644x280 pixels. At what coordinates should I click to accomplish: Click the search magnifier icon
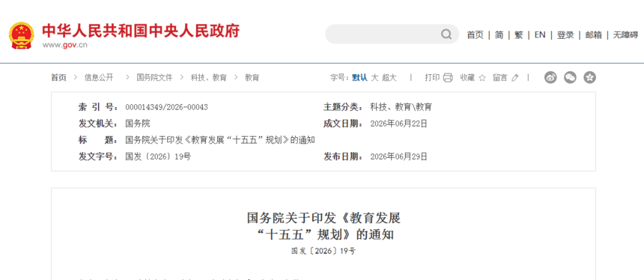[x=446, y=34]
